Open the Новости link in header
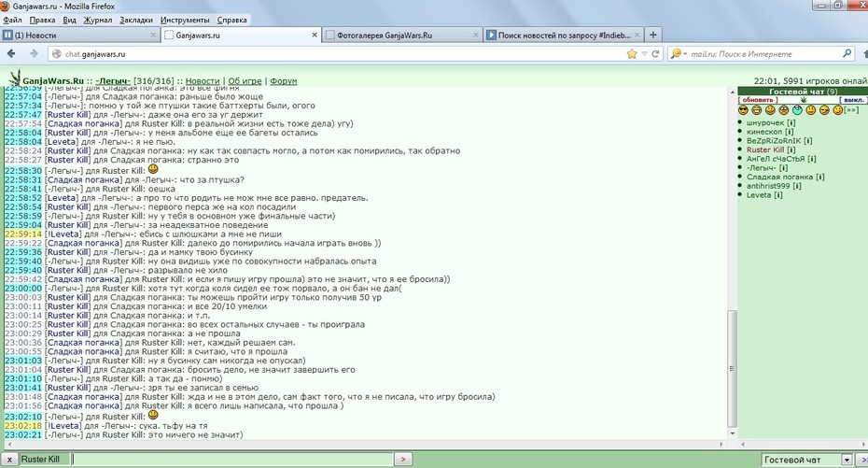Screen dimensions: 868x468 click(202, 81)
